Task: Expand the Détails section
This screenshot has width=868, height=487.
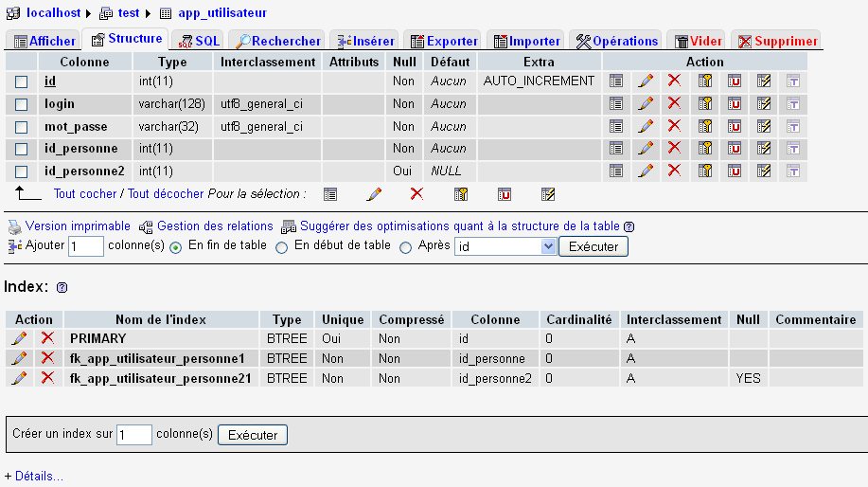Action: coord(39,476)
